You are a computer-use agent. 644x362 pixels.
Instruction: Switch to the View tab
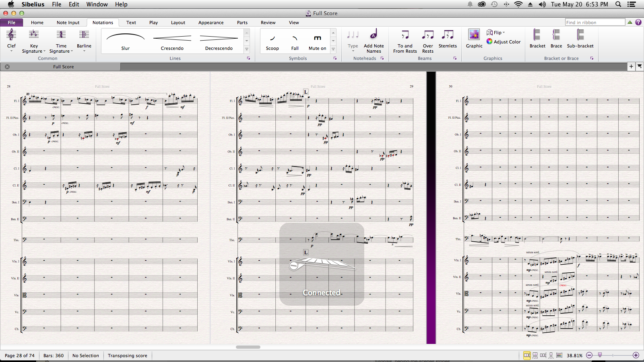[x=294, y=23]
